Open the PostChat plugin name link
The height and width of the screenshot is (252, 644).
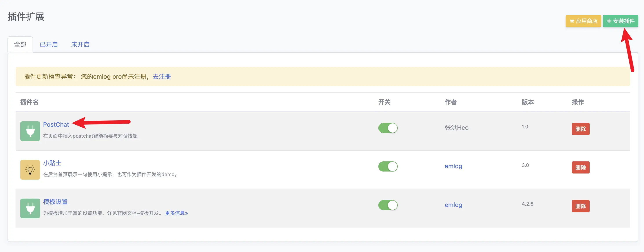click(56, 124)
